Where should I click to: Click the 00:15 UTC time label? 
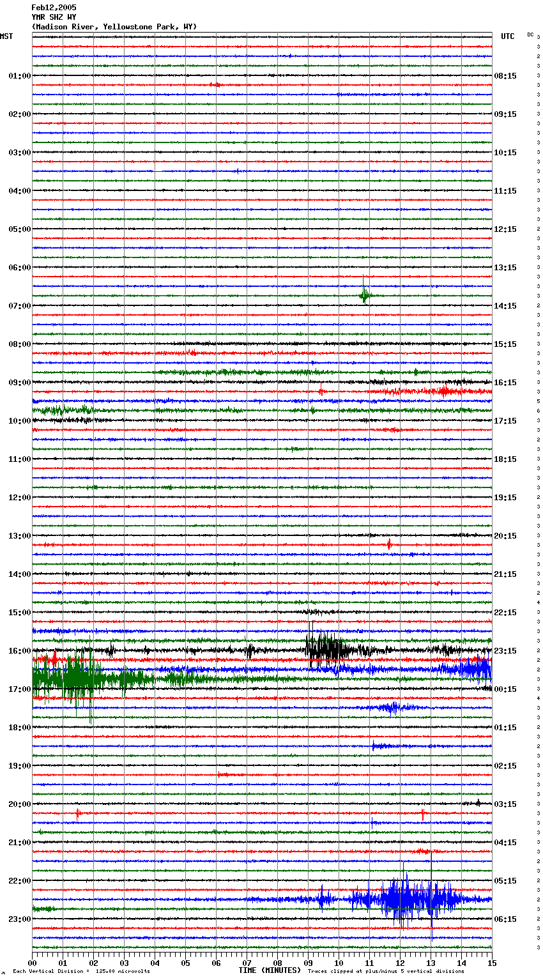click(x=505, y=689)
